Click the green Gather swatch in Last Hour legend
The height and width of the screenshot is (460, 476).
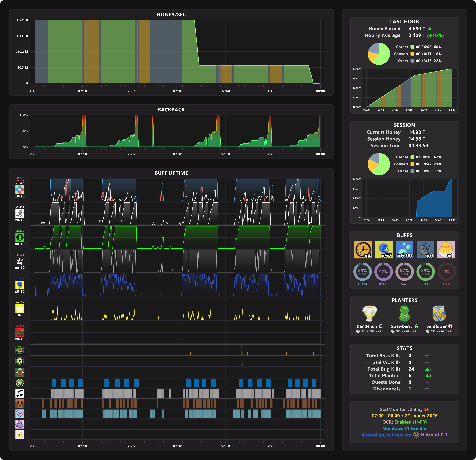tap(412, 47)
